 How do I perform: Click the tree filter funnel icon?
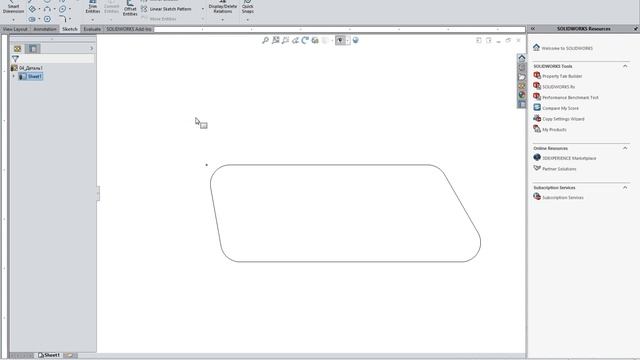[16, 59]
